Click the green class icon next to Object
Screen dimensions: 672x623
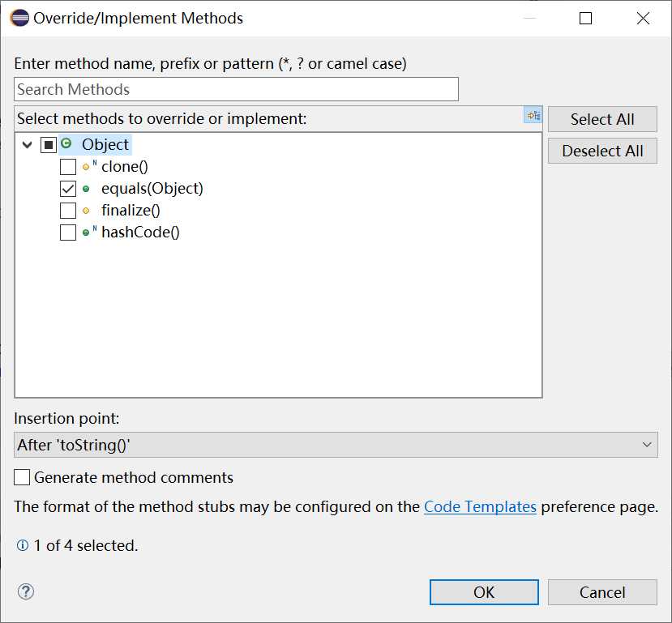tap(66, 144)
